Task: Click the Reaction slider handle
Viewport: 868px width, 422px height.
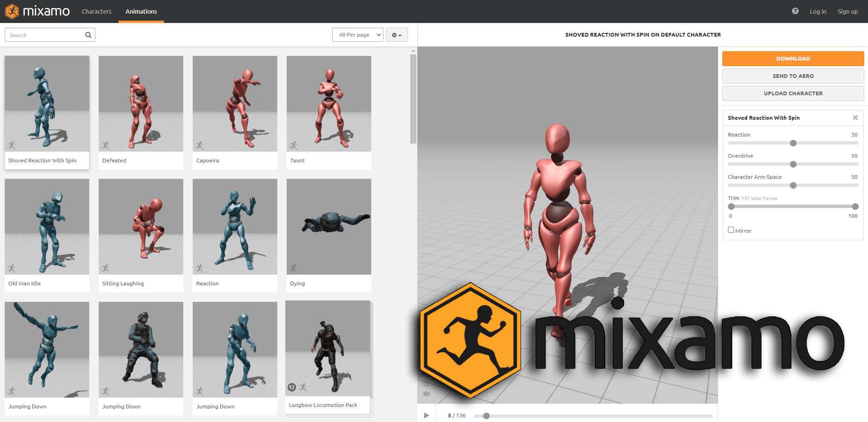Action: [793, 143]
